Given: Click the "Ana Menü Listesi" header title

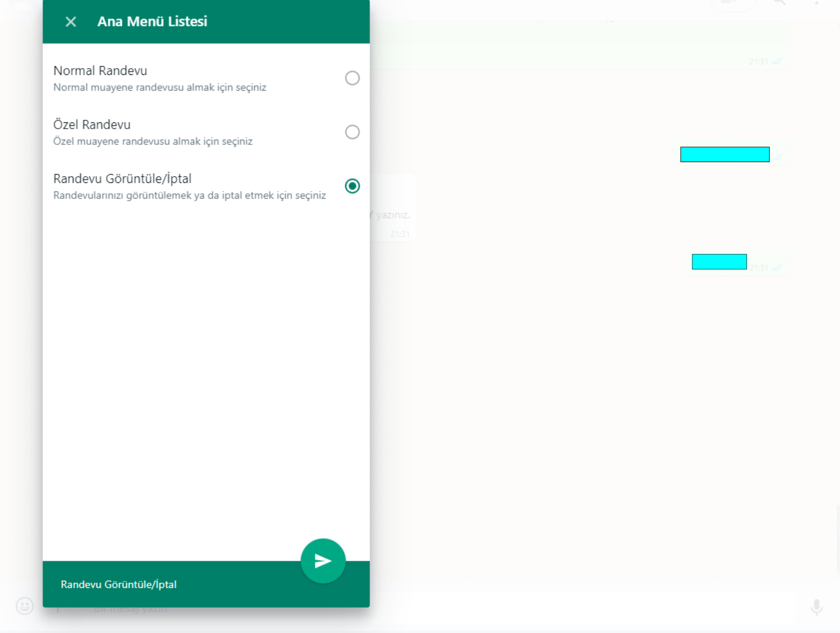Looking at the screenshot, I should 152,22.
